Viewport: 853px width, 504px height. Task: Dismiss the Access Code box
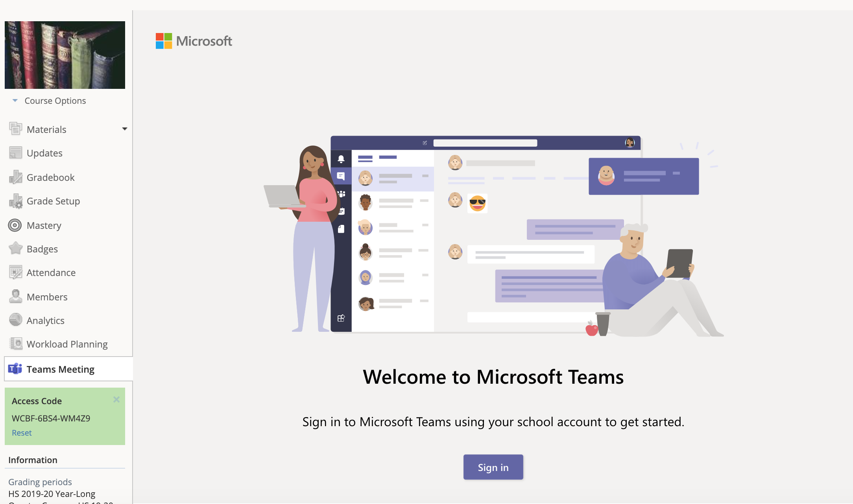tap(116, 399)
